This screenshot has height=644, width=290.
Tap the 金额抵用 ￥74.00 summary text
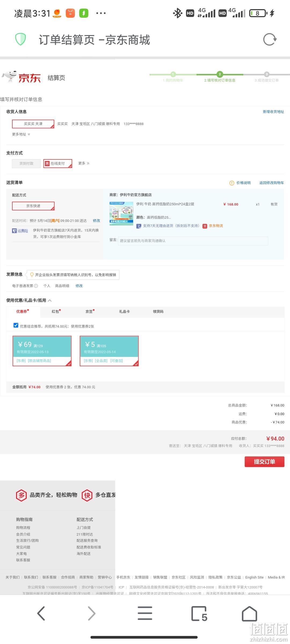[x=26, y=387]
